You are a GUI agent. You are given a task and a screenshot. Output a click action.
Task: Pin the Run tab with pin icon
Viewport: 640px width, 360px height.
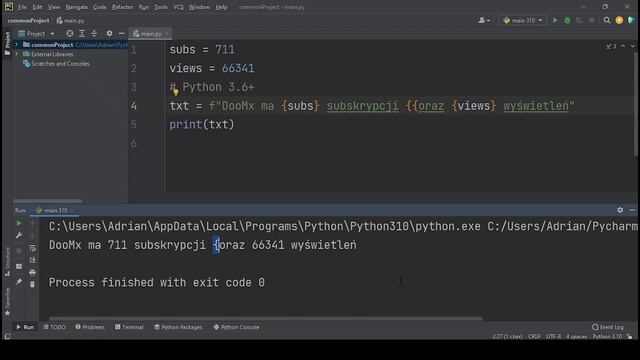coord(19,282)
